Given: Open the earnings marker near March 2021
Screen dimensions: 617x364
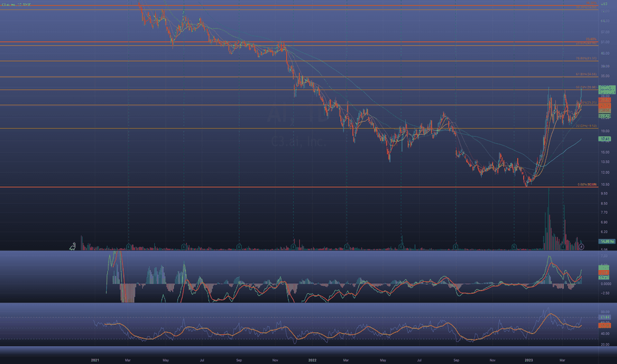Looking at the screenshot, I should [128, 247].
